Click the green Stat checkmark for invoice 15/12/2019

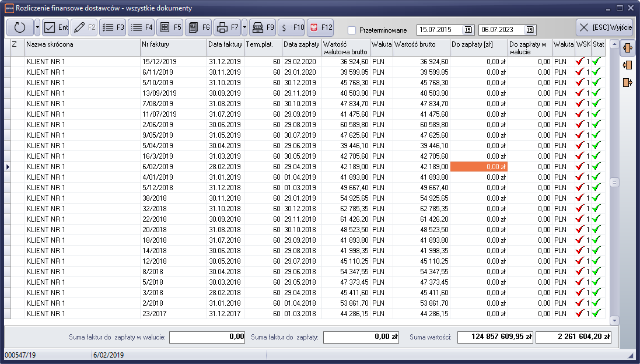tap(596, 61)
